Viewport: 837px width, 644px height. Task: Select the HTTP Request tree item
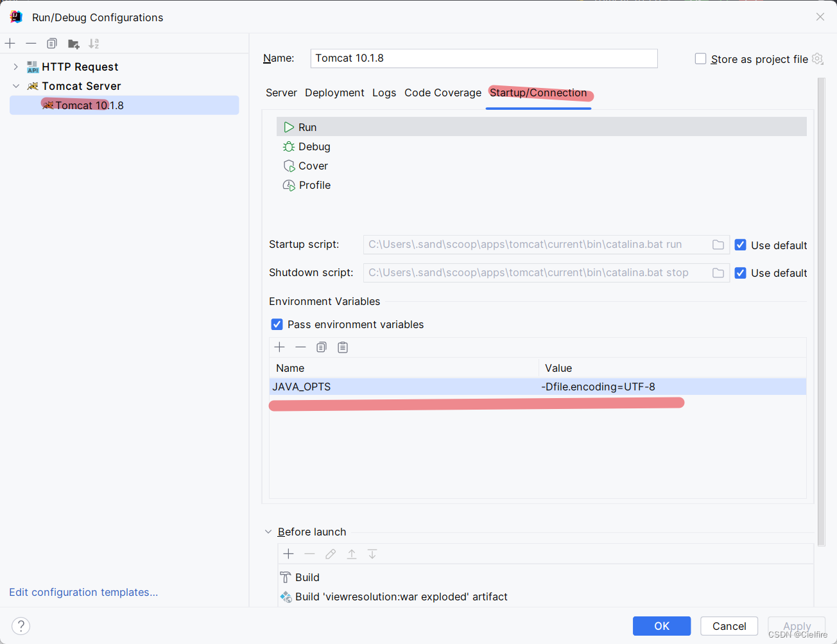click(80, 67)
